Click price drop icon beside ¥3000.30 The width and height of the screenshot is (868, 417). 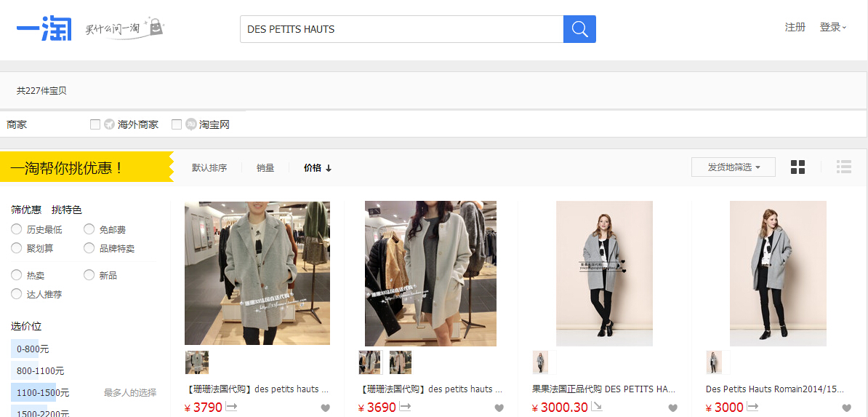coord(597,407)
